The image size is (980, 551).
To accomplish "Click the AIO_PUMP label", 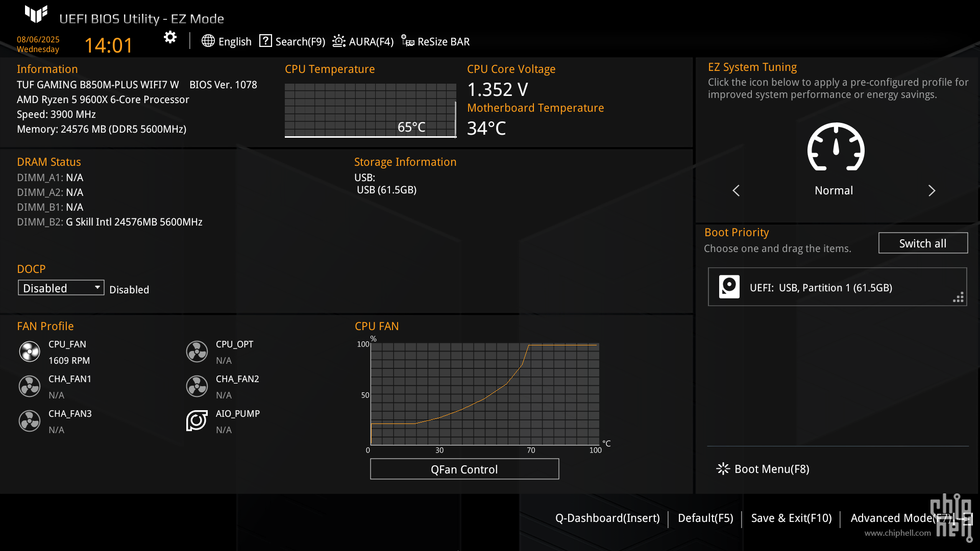I will point(238,414).
